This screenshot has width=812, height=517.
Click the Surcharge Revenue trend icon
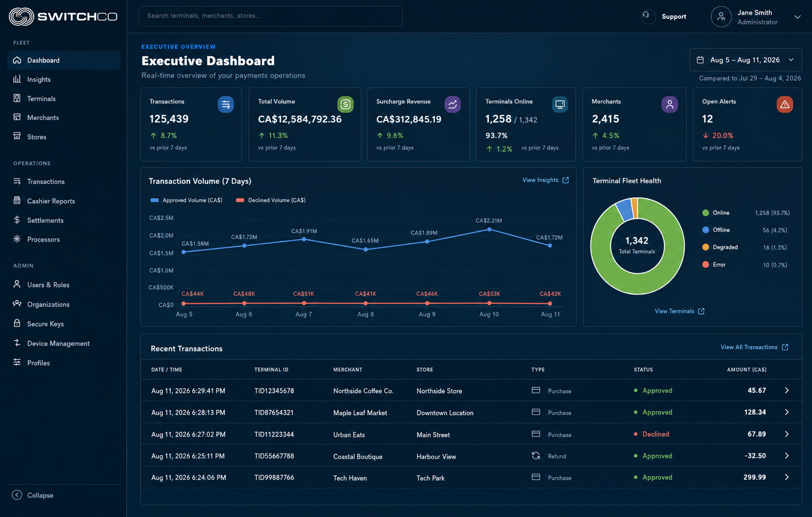[x=452, y=104]
